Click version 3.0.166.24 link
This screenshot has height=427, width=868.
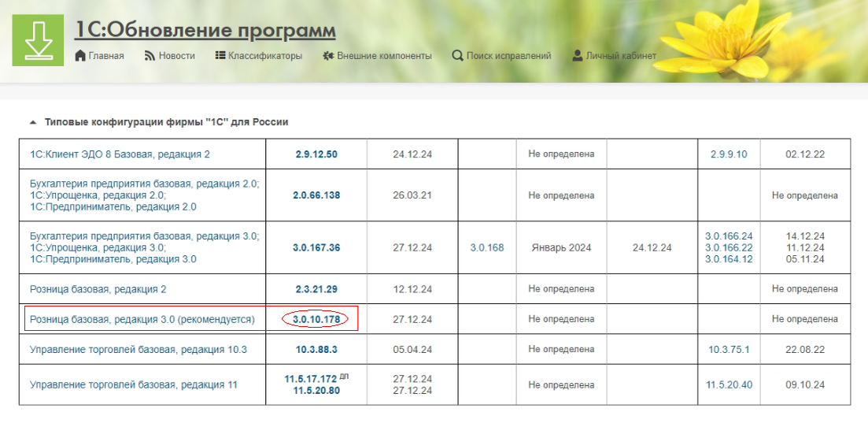pos(729,236)
